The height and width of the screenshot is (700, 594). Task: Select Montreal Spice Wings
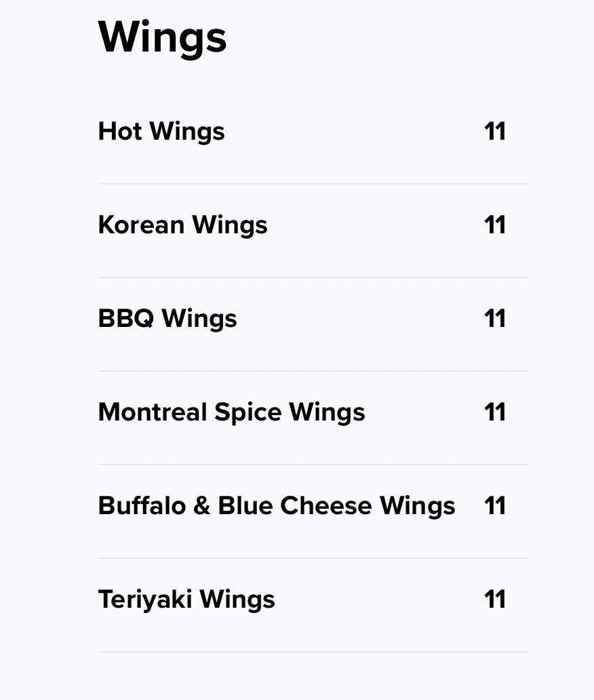pyautogui.click(x=231, y=412)
